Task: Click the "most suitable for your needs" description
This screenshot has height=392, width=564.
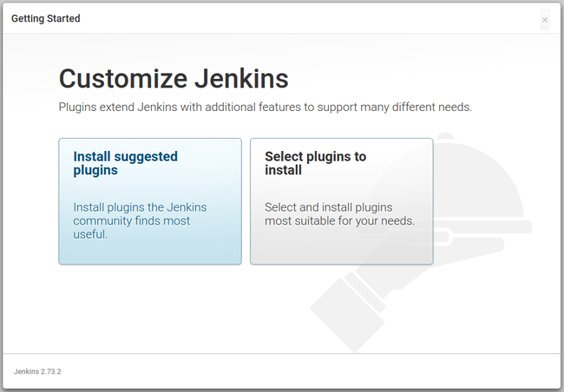Action: tap(339, 220)
